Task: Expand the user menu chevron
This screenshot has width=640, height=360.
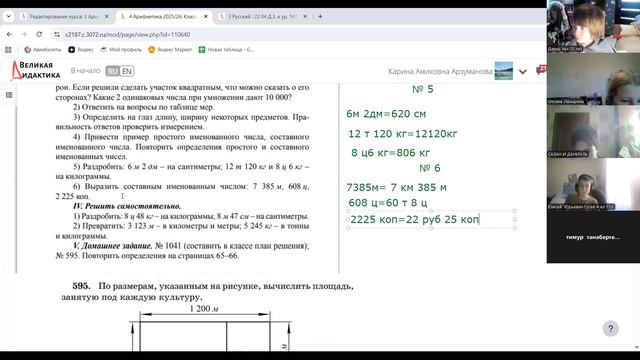Action: (522, 71)
